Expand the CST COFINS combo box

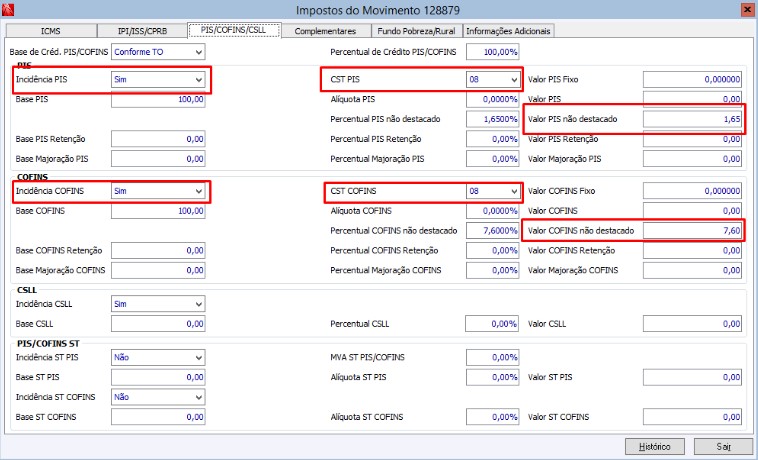(x=493, y=191)
